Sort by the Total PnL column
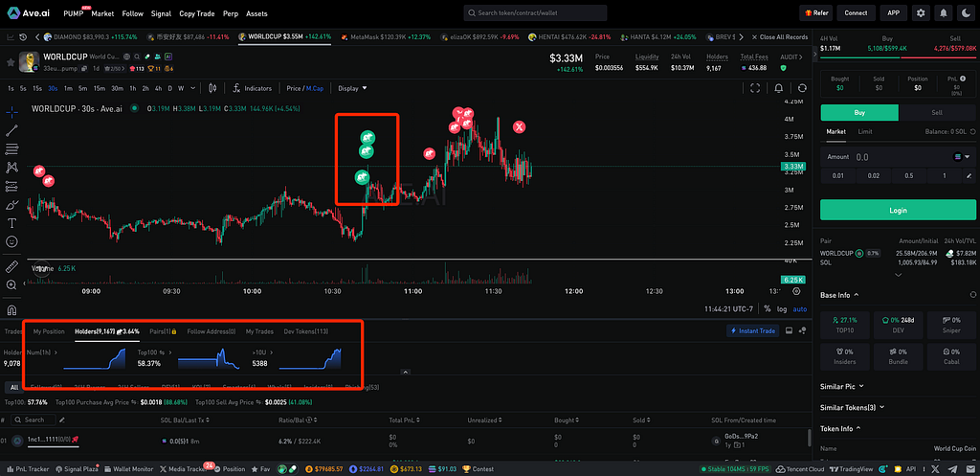 point(406,419)
